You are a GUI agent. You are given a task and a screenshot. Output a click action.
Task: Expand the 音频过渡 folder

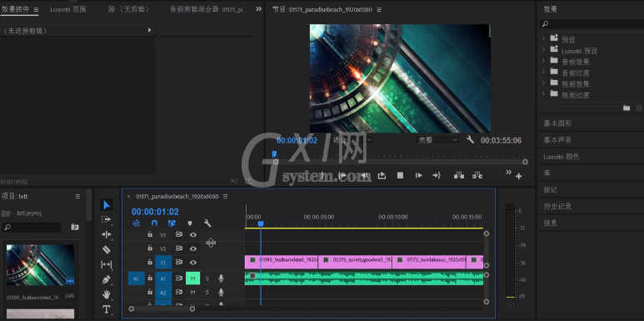click(543, 72)
